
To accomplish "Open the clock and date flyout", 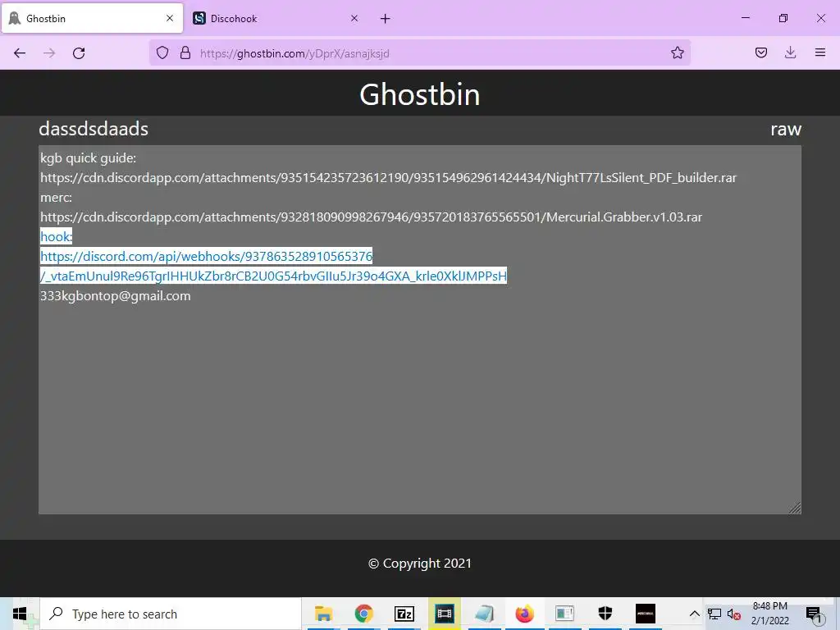I will (x=769, y=614).
